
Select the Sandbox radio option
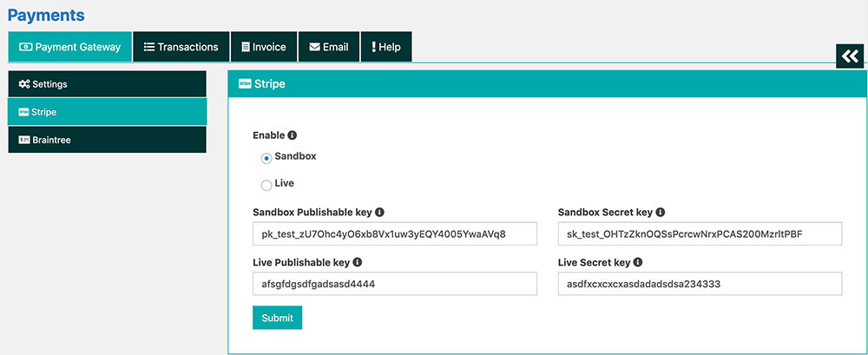pos(266,158)
